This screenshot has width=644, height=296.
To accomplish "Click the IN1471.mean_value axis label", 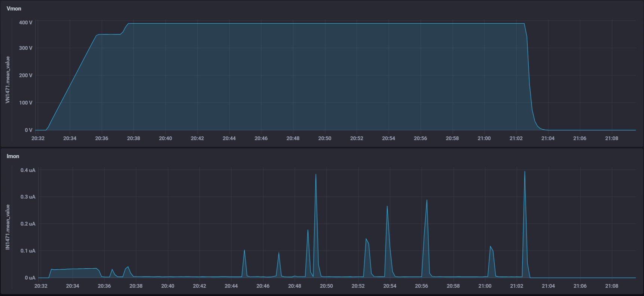I will point(7,227).
